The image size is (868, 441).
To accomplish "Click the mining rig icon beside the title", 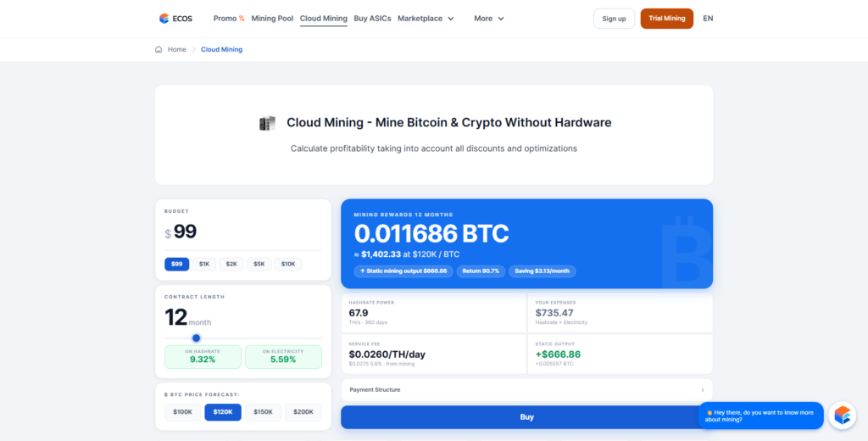I will pyautogui.click(x=267, y=123).
